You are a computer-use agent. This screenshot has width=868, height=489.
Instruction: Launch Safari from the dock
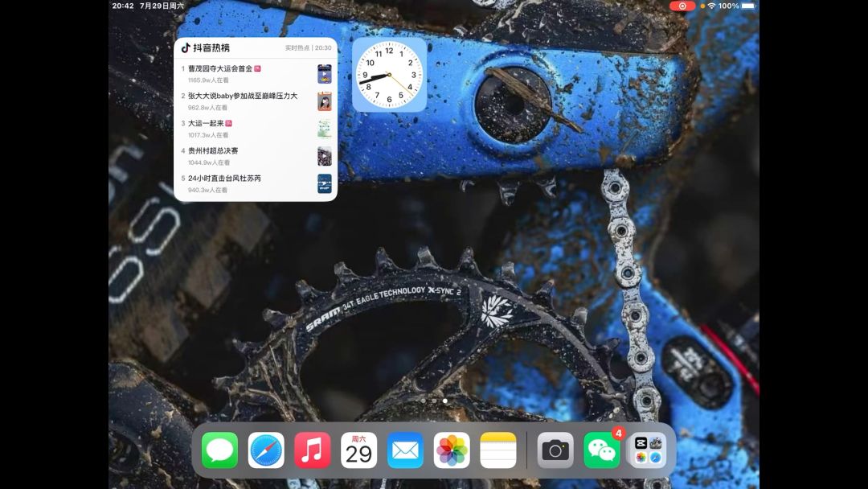click(266, 450)
